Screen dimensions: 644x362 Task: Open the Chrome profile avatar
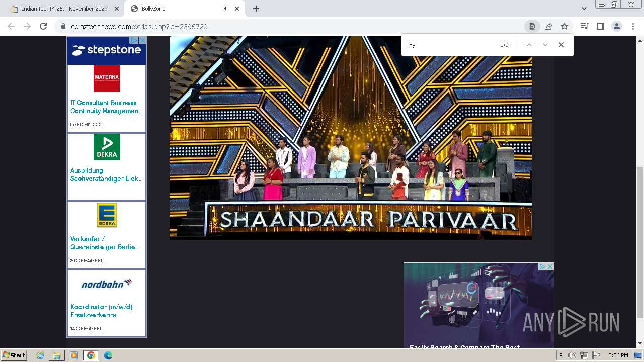click(616, 26)
